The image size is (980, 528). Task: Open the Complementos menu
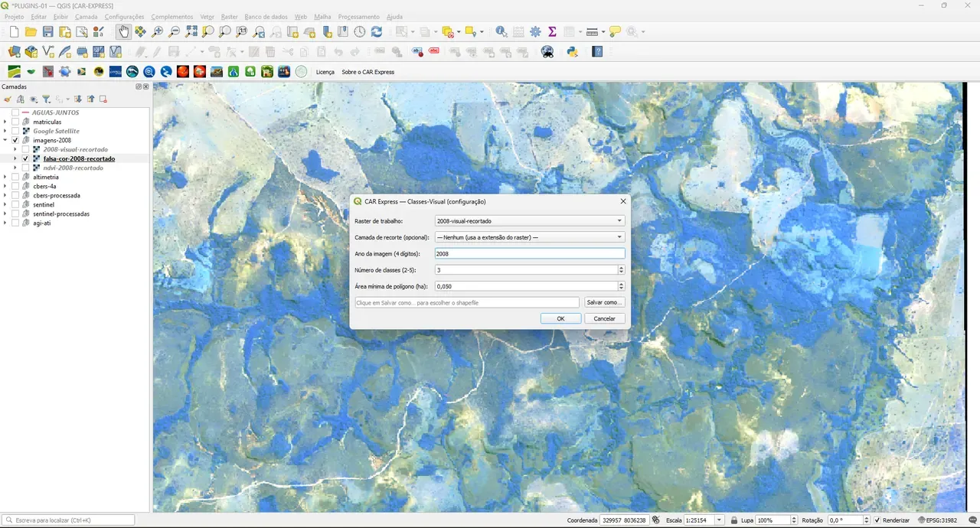[x=172, y=16]
